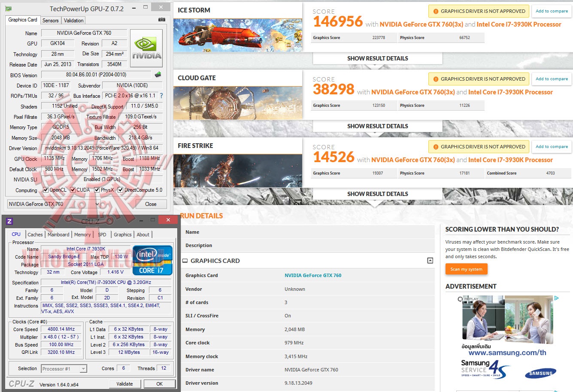This screenshot has height=392, width=573.
Task: Click the Driver Version field in GPU-Z
Action: pyautogui.click(x=102, y=148)
